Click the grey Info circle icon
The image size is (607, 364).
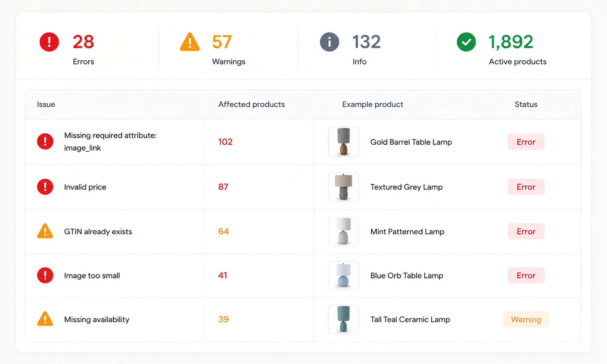tap(329, 42)
